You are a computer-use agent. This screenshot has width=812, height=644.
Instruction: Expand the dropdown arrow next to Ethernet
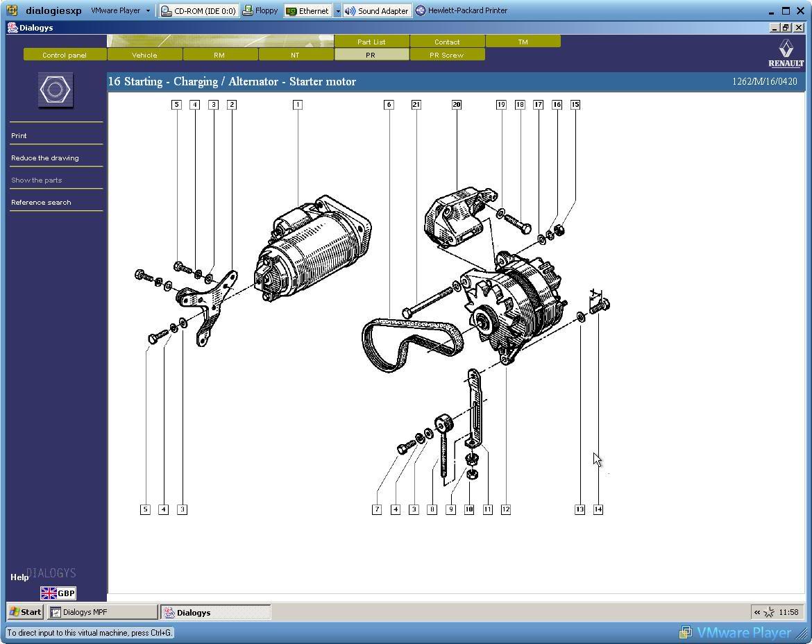click(338, 11)
